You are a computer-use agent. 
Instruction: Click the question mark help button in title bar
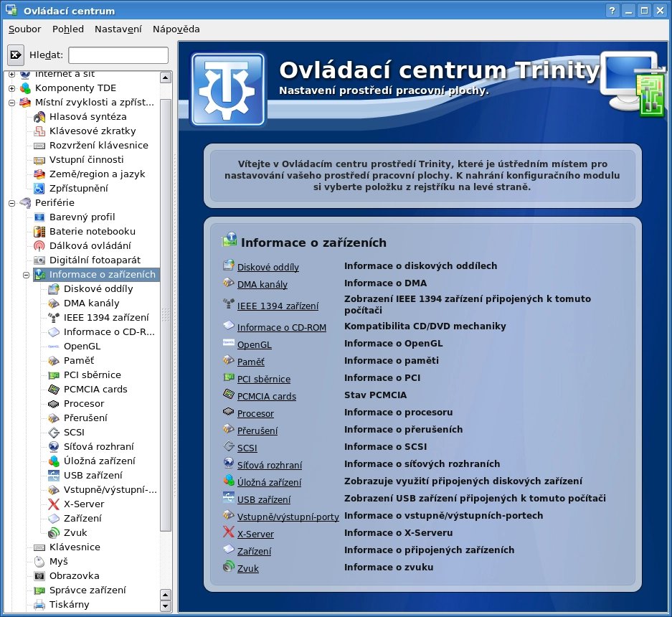pos(612,11)
